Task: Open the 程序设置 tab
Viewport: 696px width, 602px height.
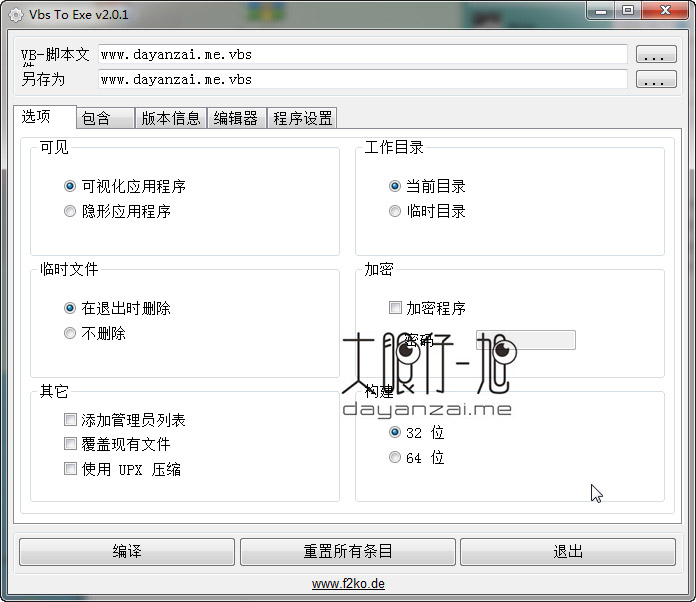Action: tap(302, 118)
